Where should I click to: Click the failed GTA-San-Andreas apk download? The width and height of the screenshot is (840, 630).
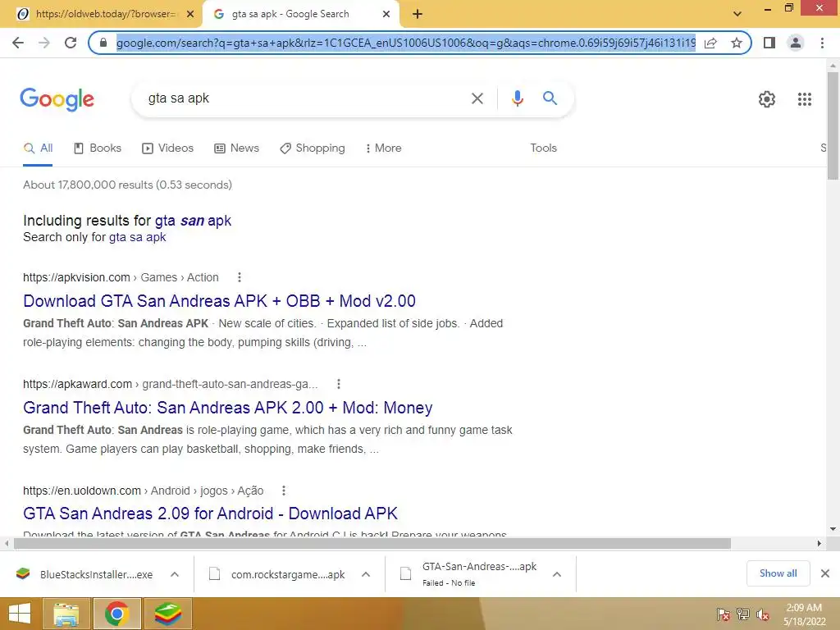pos(468,574)
